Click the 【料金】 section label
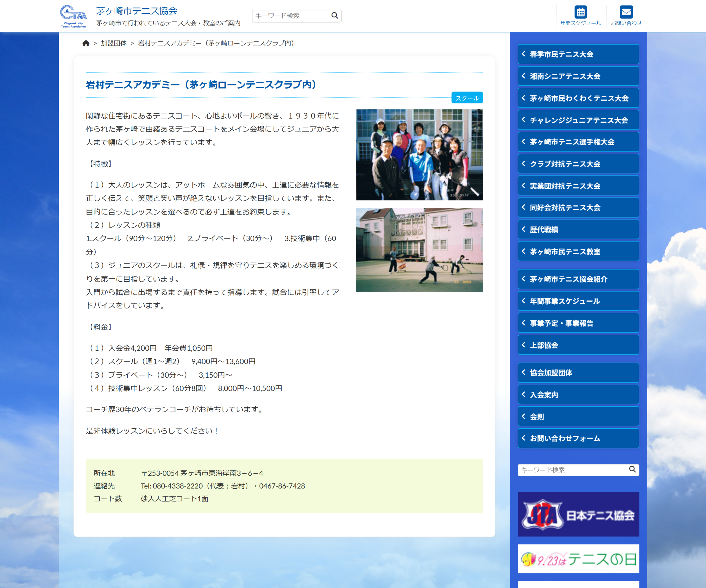 point(100,327)
